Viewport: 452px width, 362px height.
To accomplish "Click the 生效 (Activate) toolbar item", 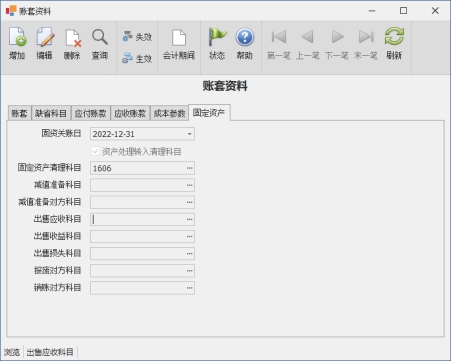I will [137, 58].
